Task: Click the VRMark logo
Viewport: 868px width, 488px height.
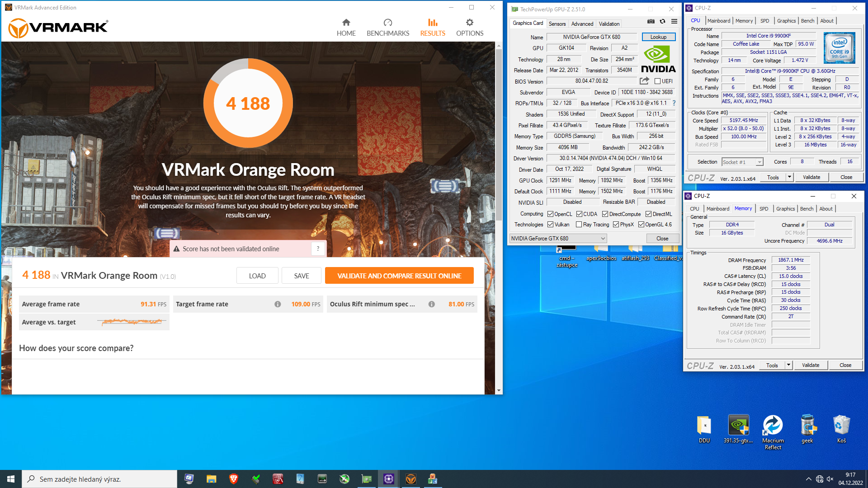Action: point(58,28)
